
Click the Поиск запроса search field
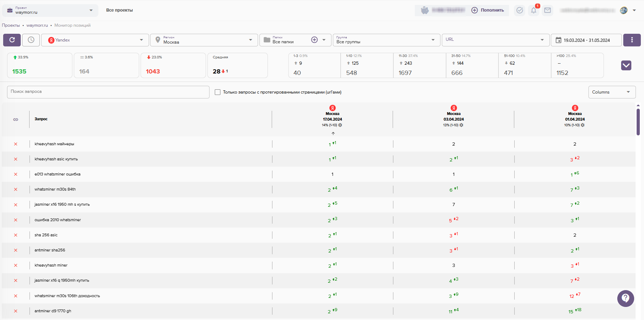pos(108,92)
